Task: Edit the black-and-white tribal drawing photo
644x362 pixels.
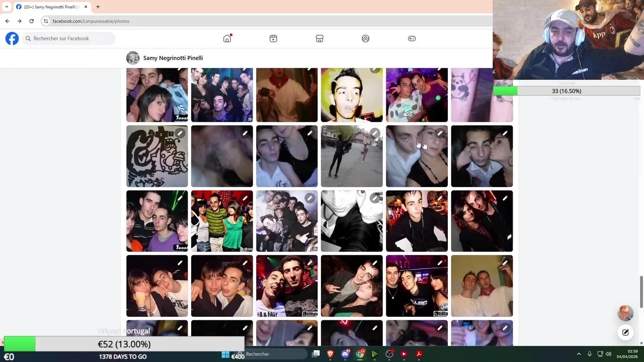Action: point(180,133)
